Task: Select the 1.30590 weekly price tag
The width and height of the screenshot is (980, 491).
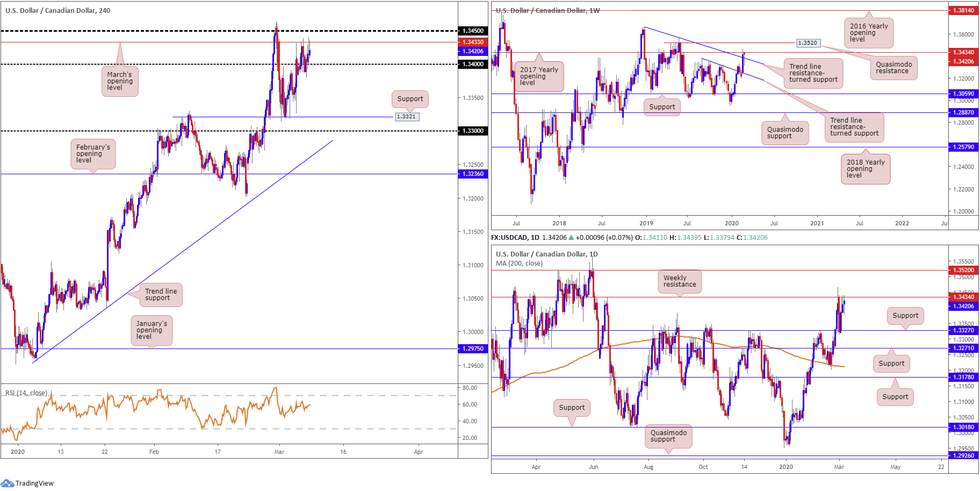Action: pyautogui.click(x=963, y=94)
